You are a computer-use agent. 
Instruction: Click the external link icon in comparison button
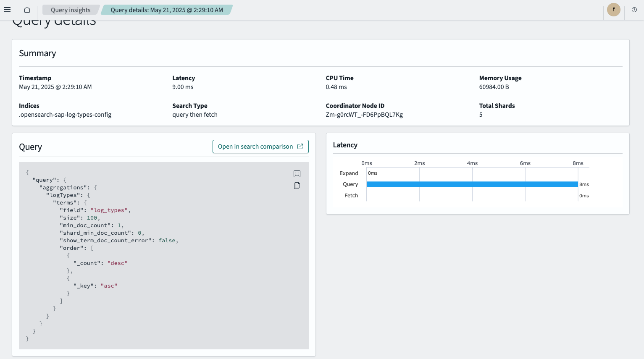point(300,147)
